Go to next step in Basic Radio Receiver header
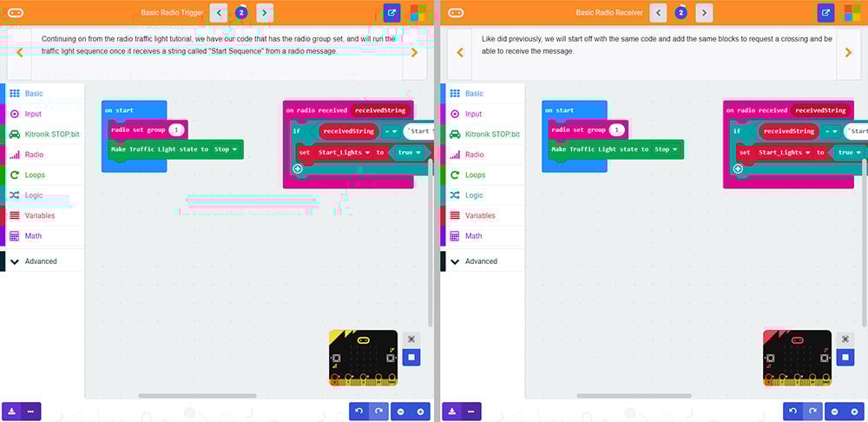Screen dimensions: 868x422 coord(704,13)
